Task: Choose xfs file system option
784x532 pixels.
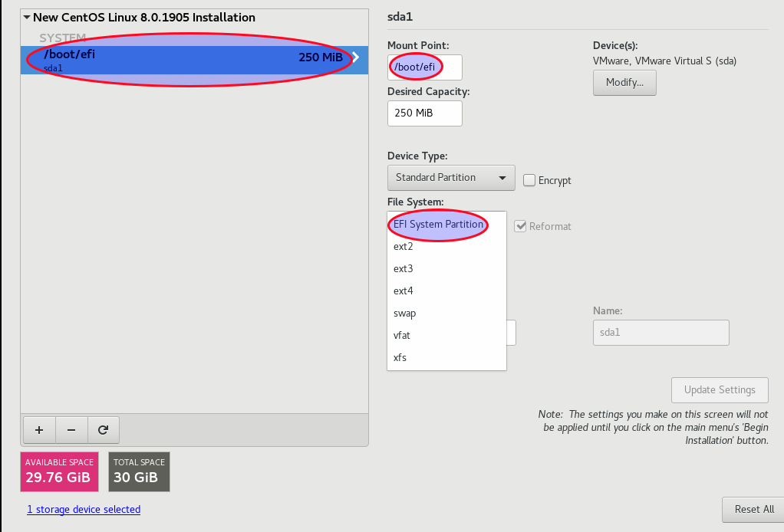Action: click(400, 358)
